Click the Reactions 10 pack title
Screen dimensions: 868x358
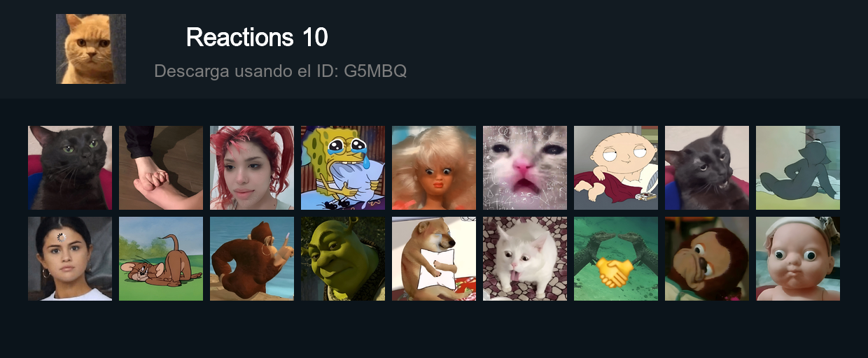point(257,37)
